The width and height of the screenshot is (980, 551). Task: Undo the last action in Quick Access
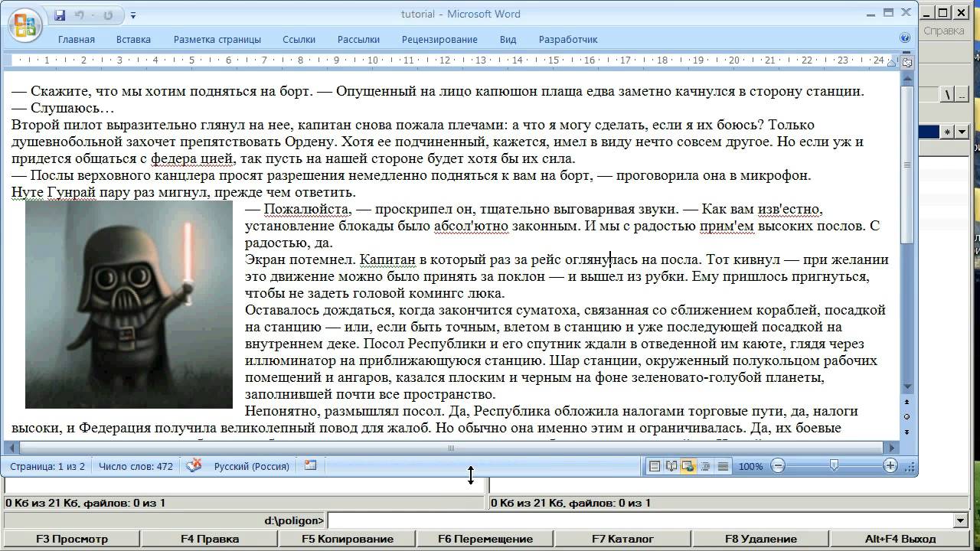pyautogui.click(x=80, y=15)
